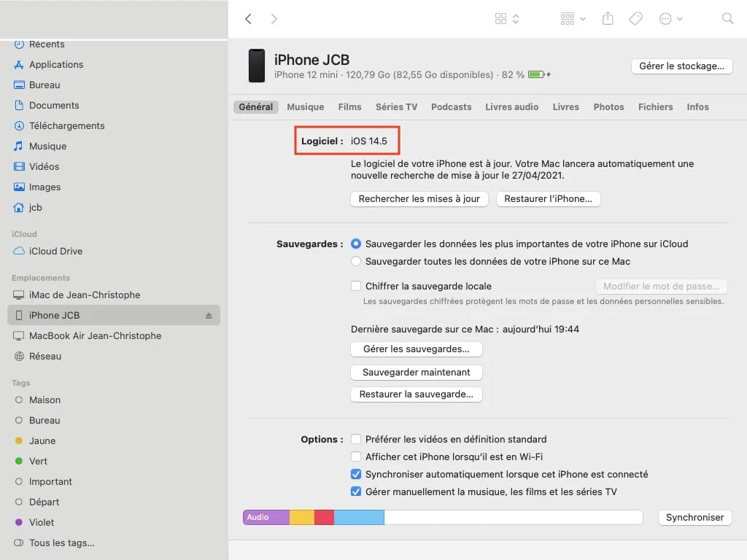The height and width of the screenshot is (560, 747).
Task: Open Documents in the sidebar
Action: point(115,106)
